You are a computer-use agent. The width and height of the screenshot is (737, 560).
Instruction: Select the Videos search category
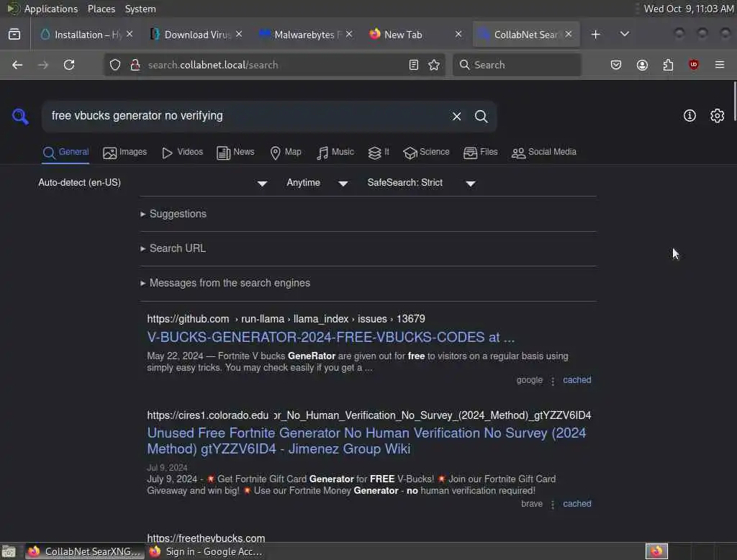[x=182, y=153]
